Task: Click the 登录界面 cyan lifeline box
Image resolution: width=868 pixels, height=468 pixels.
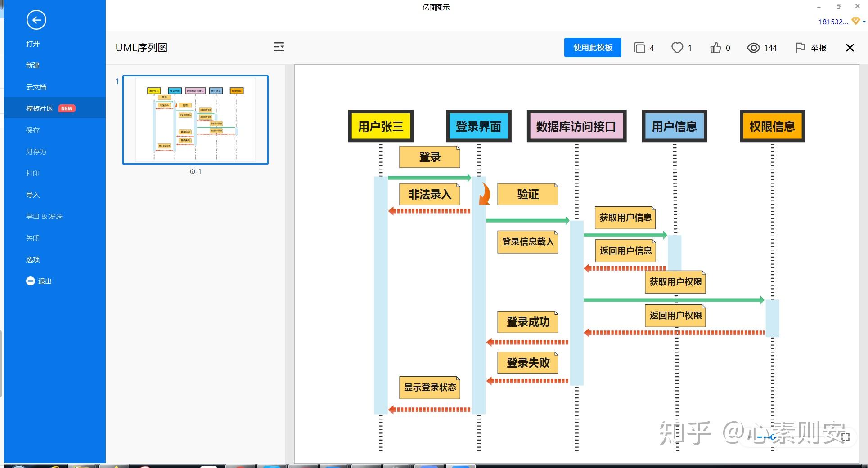Action: pos(479,126)
